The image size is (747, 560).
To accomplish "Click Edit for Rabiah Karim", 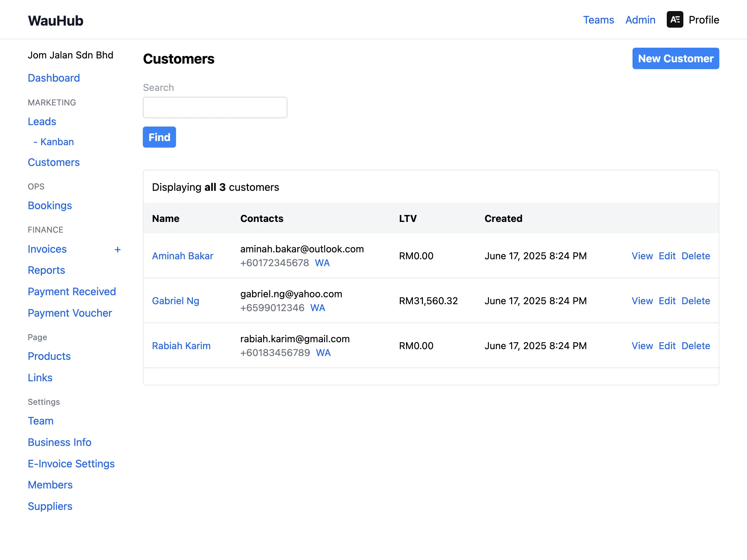I will (x=667, y=346).
